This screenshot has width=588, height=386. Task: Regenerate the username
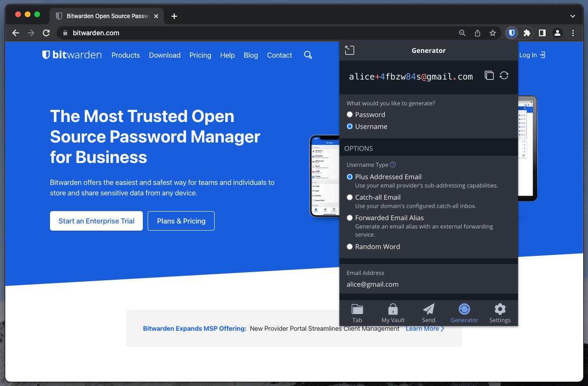coord(504,75)
